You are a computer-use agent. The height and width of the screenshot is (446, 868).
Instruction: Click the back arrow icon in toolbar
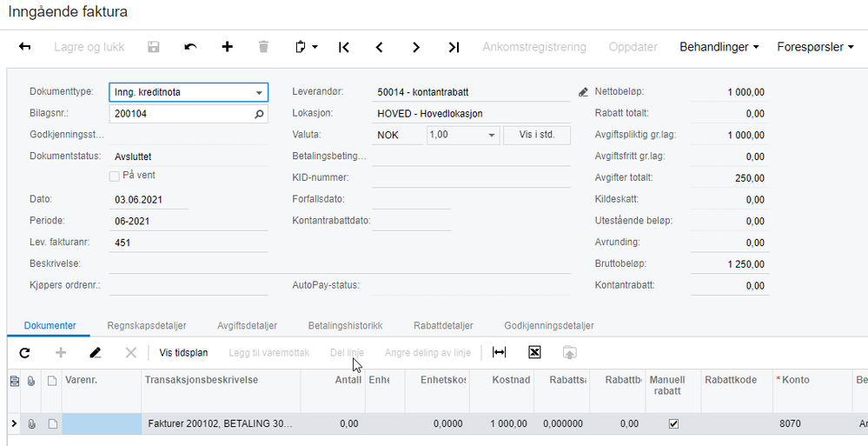[x=24, y=47]
